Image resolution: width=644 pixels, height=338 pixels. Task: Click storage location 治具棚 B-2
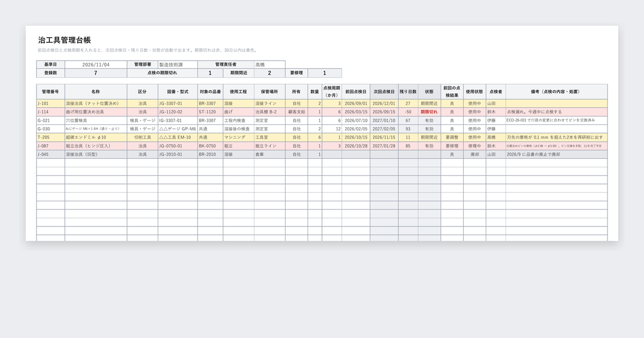[269, 112]
